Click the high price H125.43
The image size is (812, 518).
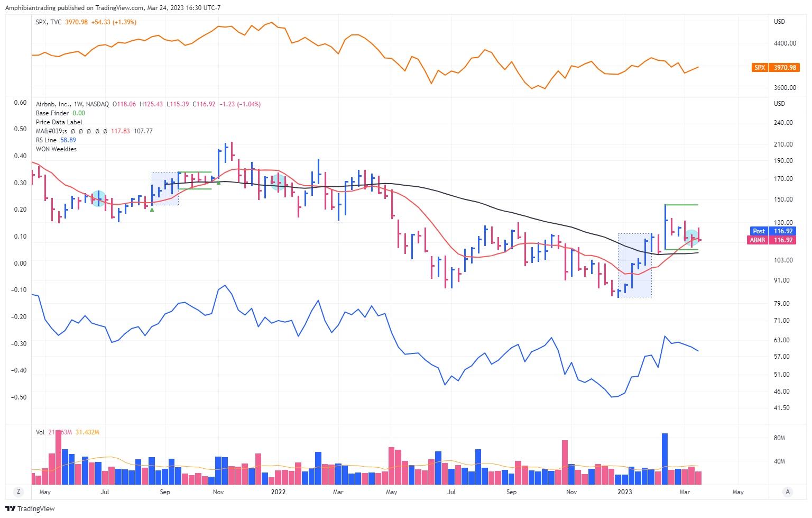click(x=152, y=104)
